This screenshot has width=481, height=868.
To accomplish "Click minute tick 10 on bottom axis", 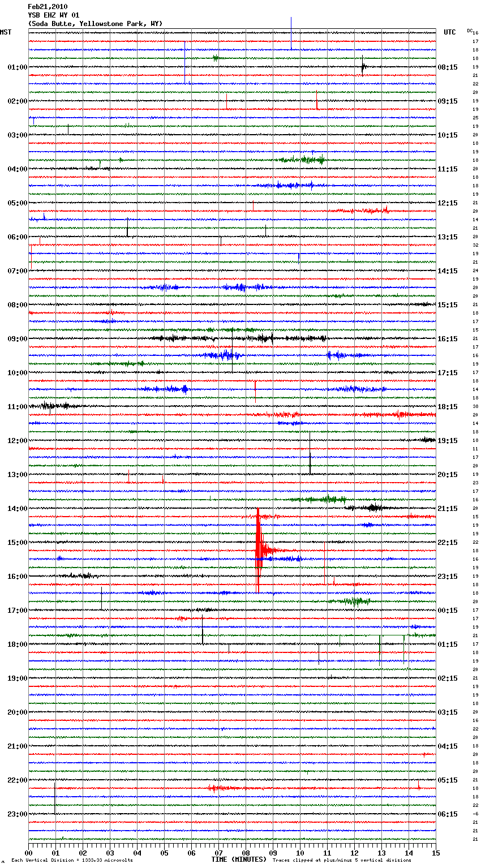I will (x=300, y=853).
